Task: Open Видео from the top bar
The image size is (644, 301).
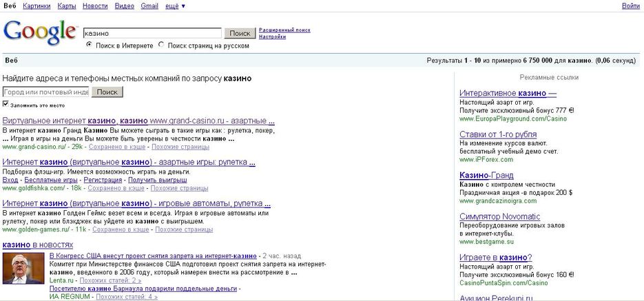Action: pyautogui.click(x=124, y=6)
